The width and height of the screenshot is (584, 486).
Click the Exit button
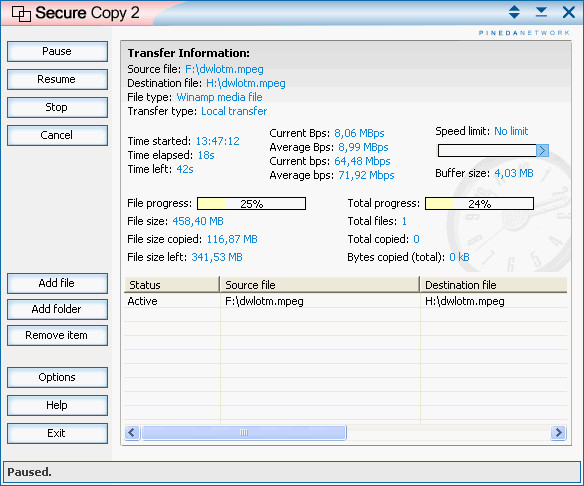(57, 433)
